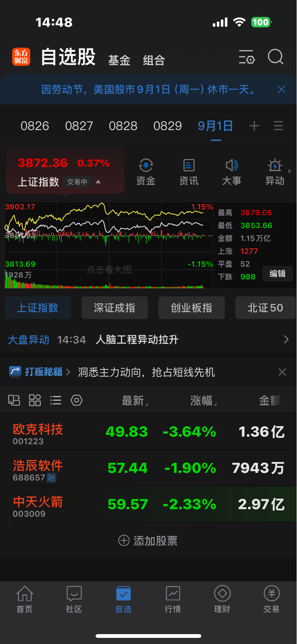Select the 创业板指 index chip
The image size is (297, 644).
192,308
